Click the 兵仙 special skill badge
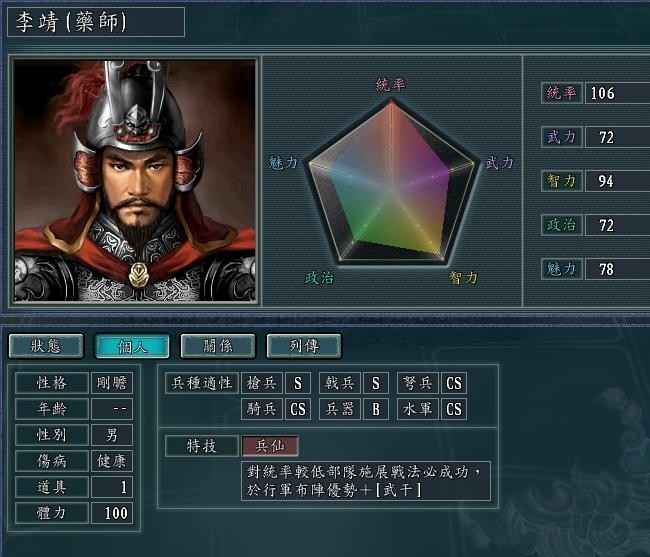This screenshot has width=650, height=557. [270, 446]
